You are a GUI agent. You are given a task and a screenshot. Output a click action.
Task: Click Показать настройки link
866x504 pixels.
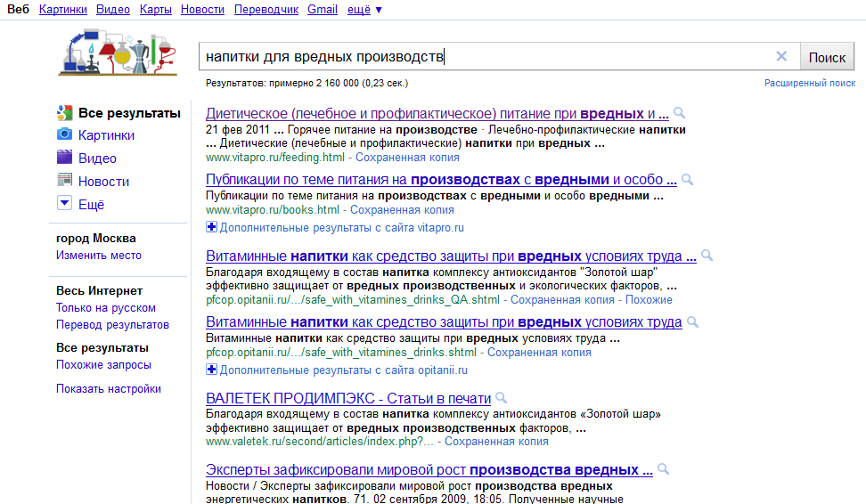[x=109, y=388]
